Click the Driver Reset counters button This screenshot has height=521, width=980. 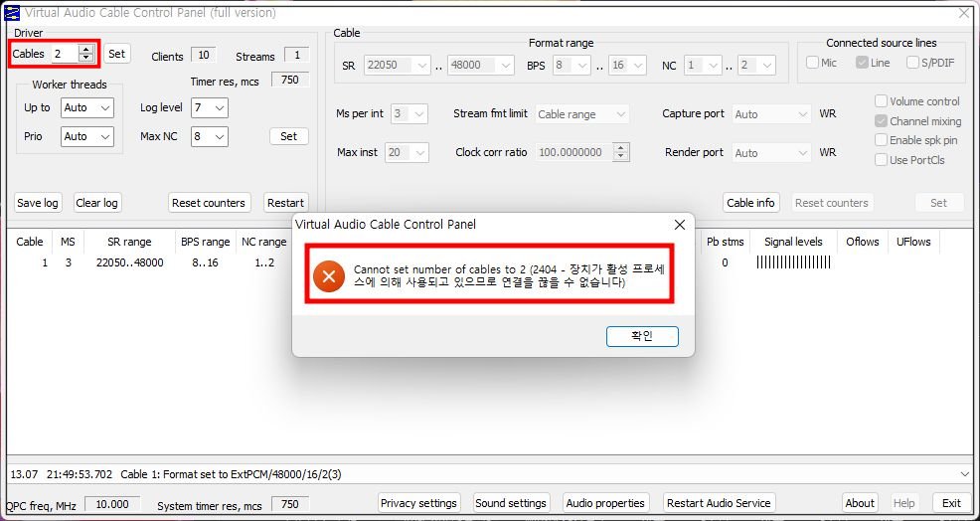(209, 203)
